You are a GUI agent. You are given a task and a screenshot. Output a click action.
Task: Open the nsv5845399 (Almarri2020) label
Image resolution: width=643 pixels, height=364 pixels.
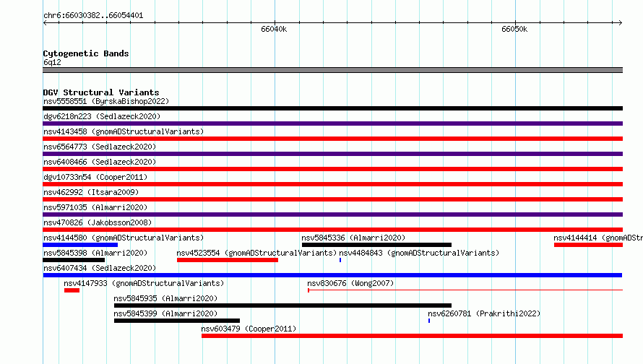pos(165,313)
